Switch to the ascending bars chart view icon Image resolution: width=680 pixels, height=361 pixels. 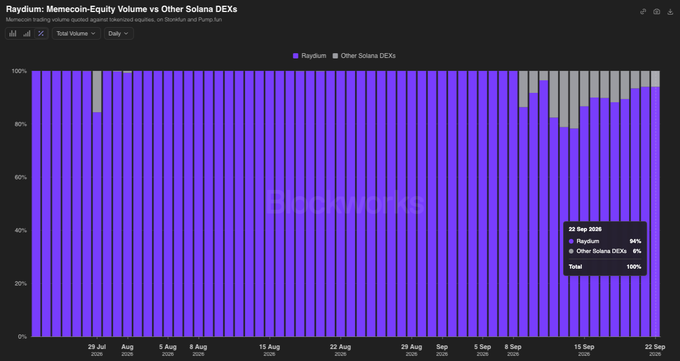click(x=27, y=33)
